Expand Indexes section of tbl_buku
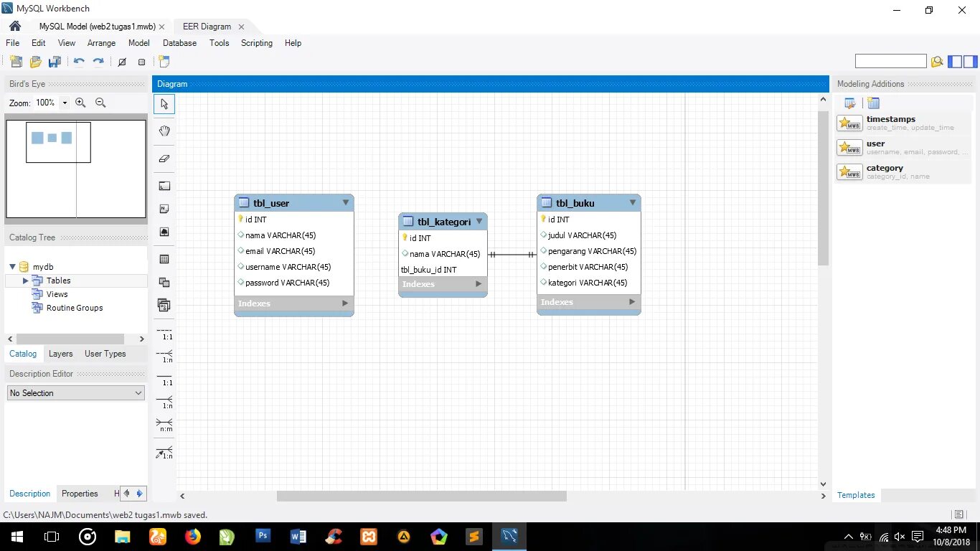980x551 pixels. [632, 302]
